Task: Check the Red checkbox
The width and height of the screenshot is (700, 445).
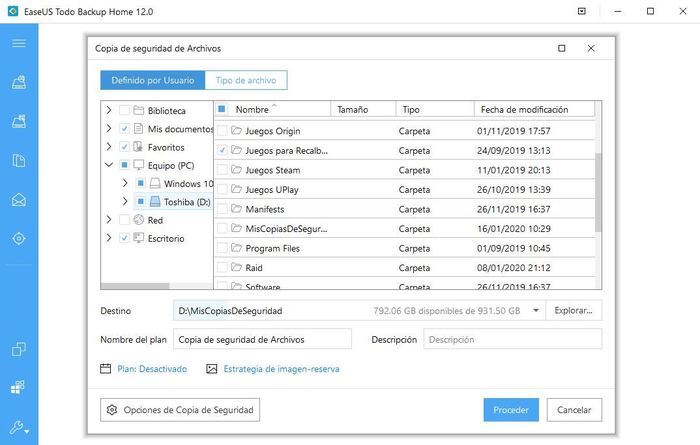Action: pyautogui.click(x=125, y=220)
